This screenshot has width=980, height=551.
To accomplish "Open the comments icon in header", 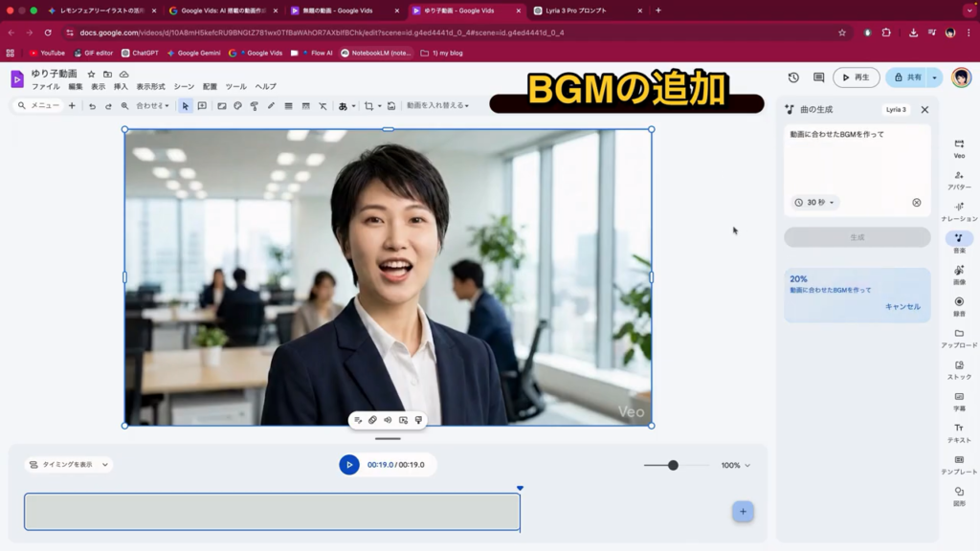I will [818, 77].
